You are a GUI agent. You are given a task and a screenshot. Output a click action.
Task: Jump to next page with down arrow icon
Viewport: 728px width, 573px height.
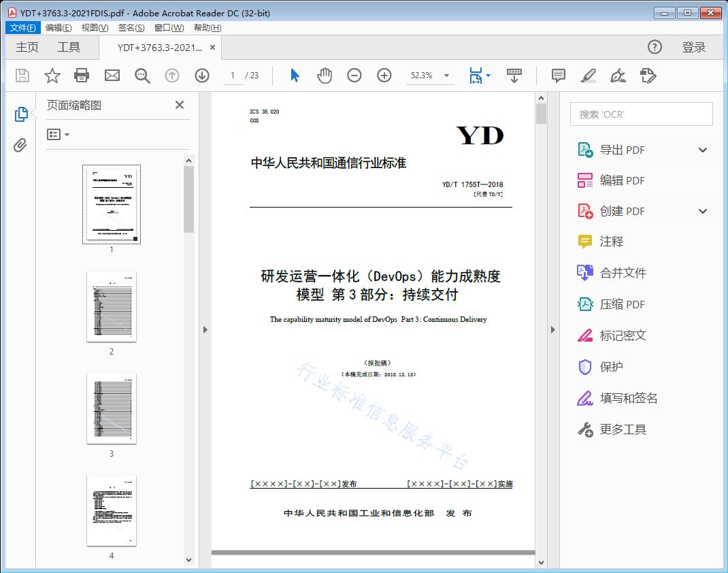[202, 76]
